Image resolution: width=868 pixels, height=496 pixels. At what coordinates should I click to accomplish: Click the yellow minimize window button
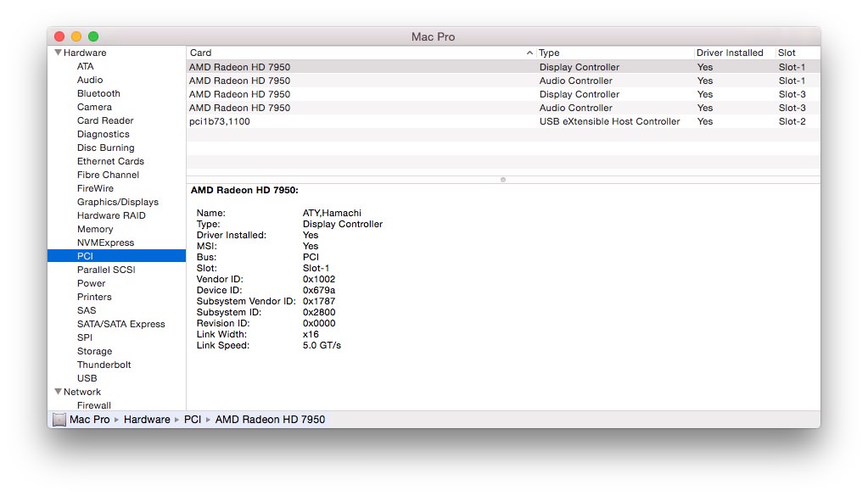[76, 36]
